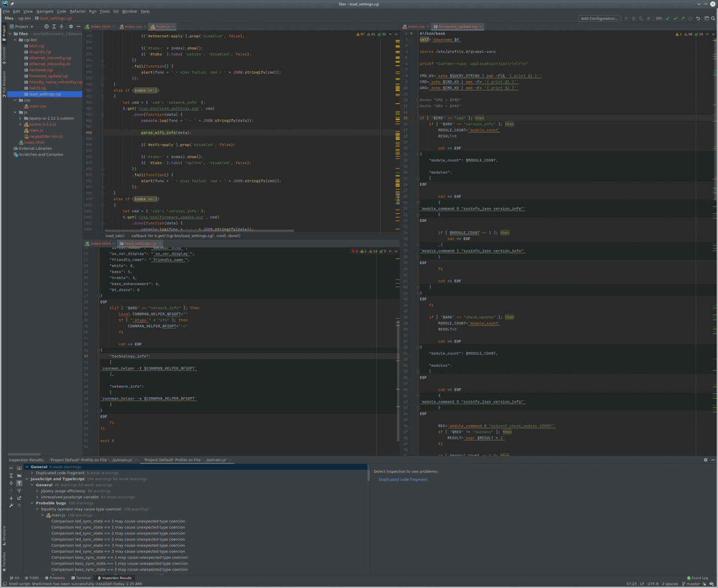Viewport: 718px width, 588px height.
Task: Click the Git Commit checkmark icon
Action: click(x=676, y=18)
